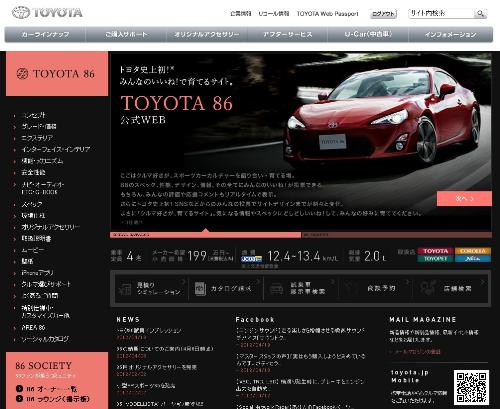This screenshot has width=500, height=409.
Task: Open the first Facebook post entry
Action: [x=300, y=334]
